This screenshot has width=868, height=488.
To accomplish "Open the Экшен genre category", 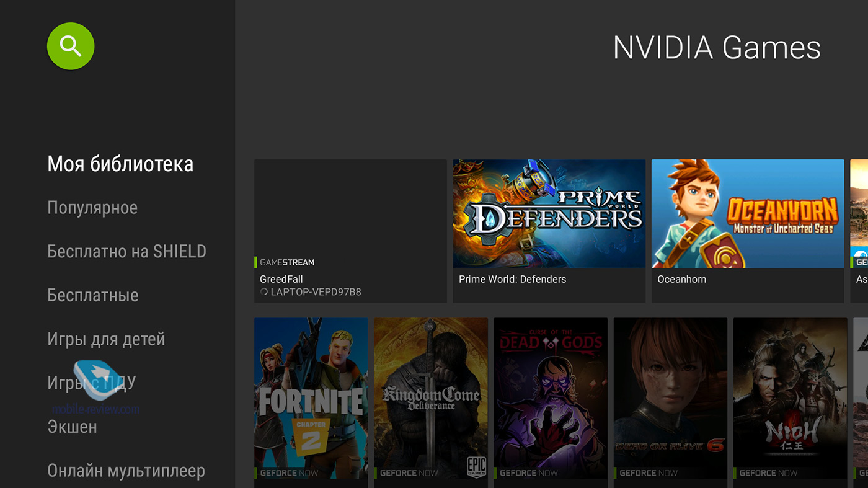I will coord(72,427).
